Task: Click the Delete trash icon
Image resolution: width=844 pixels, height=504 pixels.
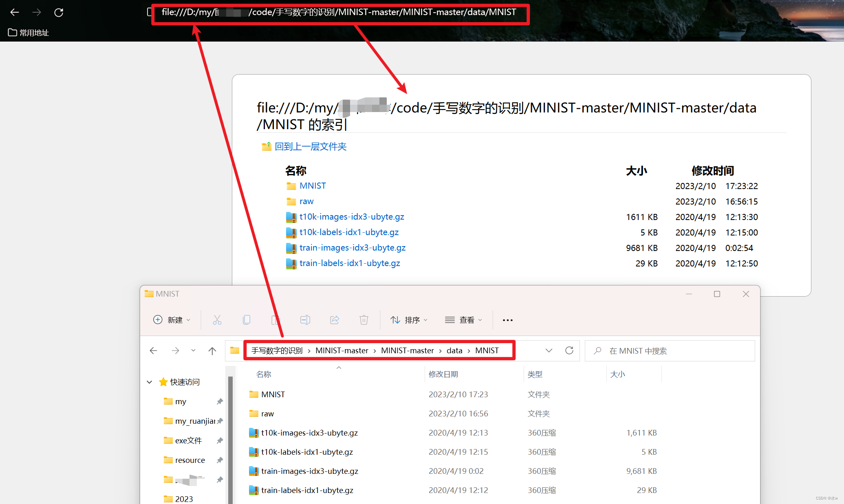Action: pyautogui.click(x=364, y=319)
